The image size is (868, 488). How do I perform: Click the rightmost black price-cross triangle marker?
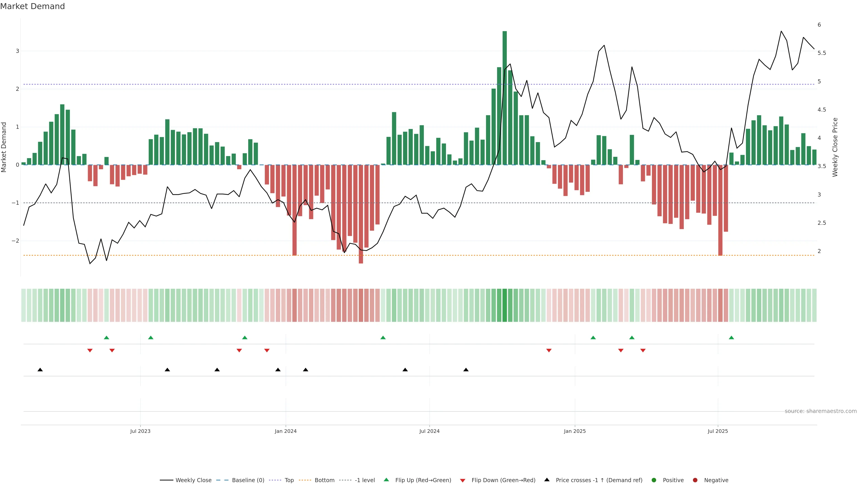466,370
